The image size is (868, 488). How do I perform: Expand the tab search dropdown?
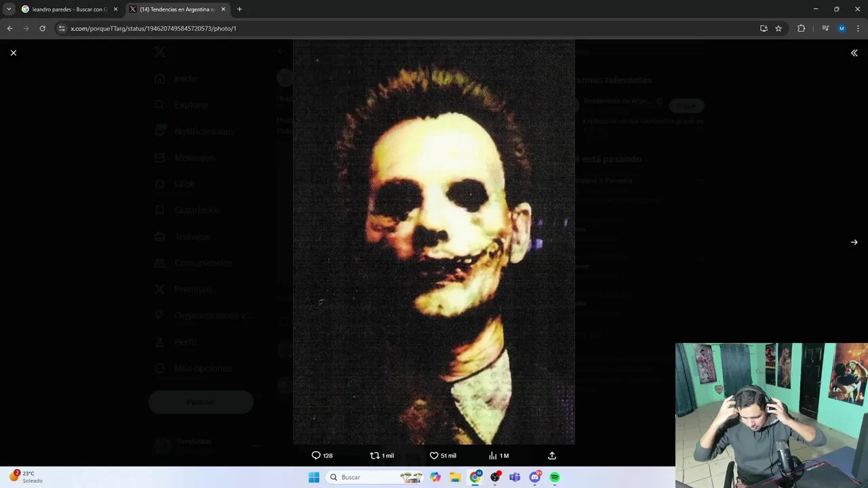pyautogui.click(x=9, y=9)
